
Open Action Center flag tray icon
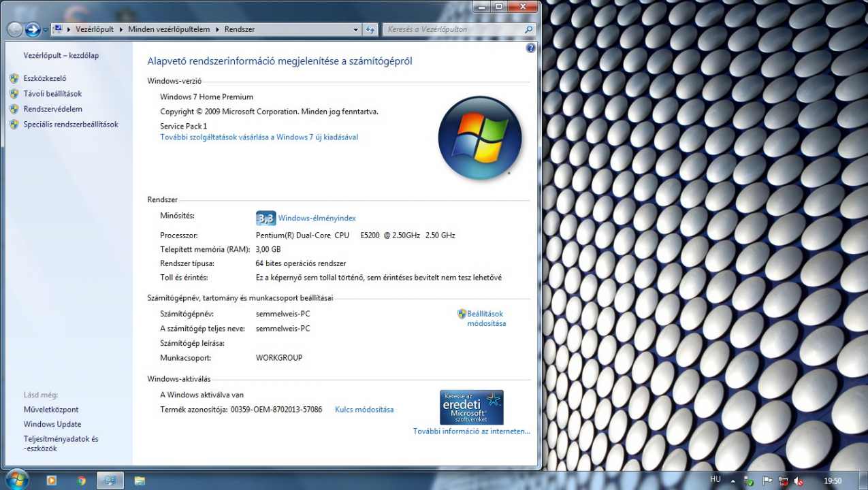(x=767, y=481)
